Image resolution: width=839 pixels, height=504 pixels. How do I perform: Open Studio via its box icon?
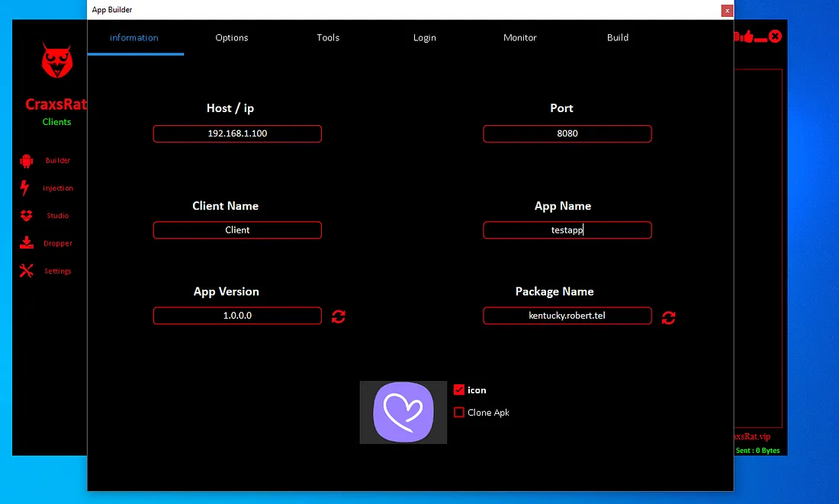27,216
